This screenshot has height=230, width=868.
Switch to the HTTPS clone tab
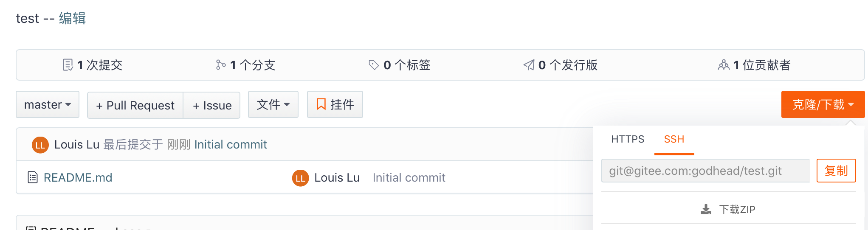tap(628, 139)
